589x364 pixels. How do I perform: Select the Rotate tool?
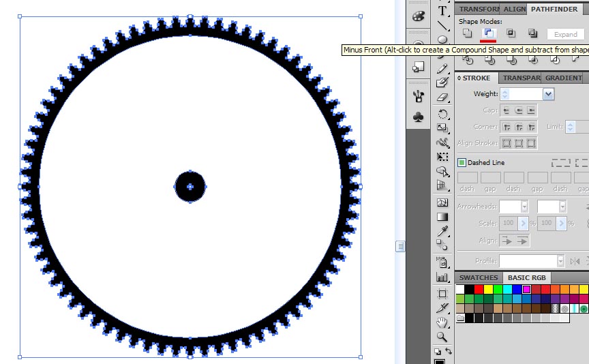click(442, 114)
